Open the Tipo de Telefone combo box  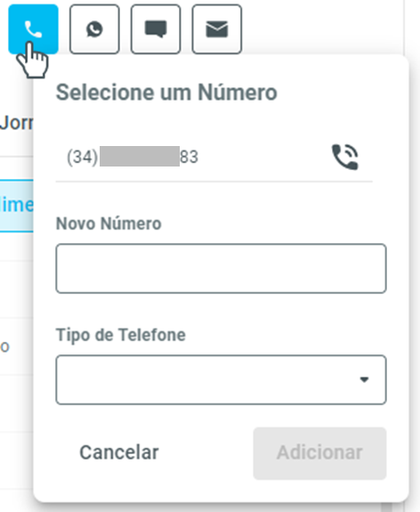pos(222,379)
